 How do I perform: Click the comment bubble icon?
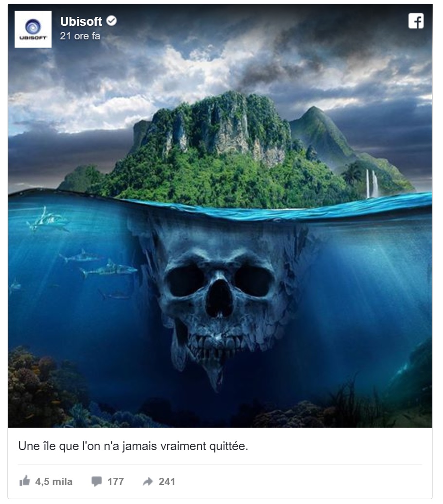click(96, 481)
